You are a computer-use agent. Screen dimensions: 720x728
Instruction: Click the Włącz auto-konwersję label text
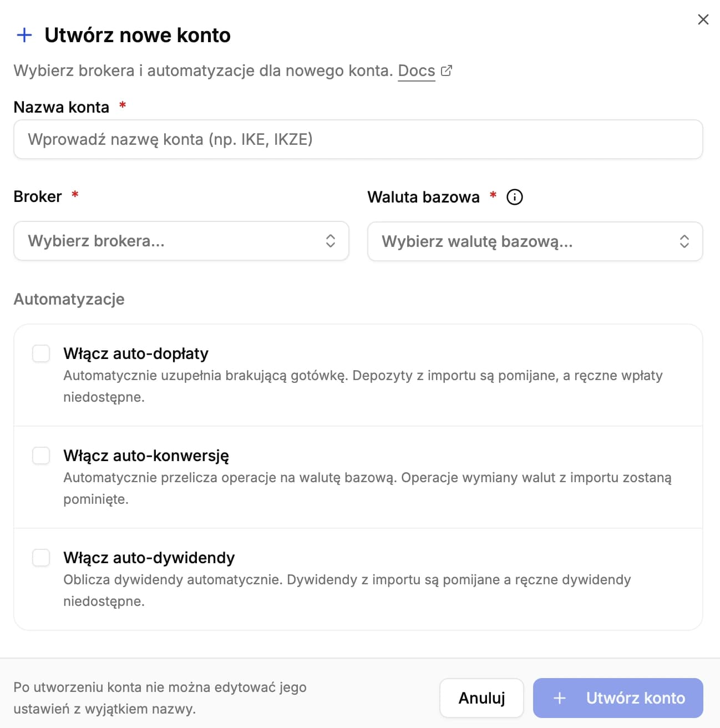[146, 456]
